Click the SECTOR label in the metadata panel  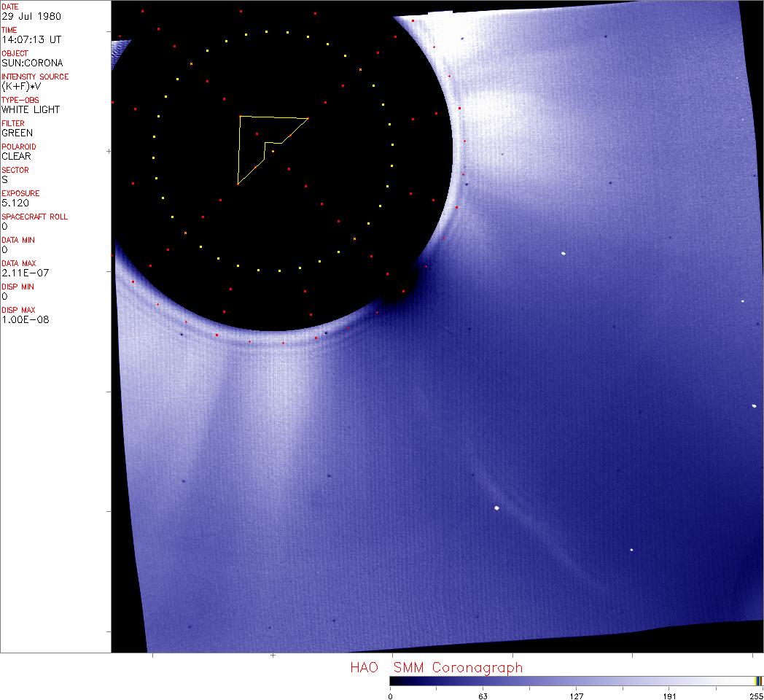coord(15,170)
